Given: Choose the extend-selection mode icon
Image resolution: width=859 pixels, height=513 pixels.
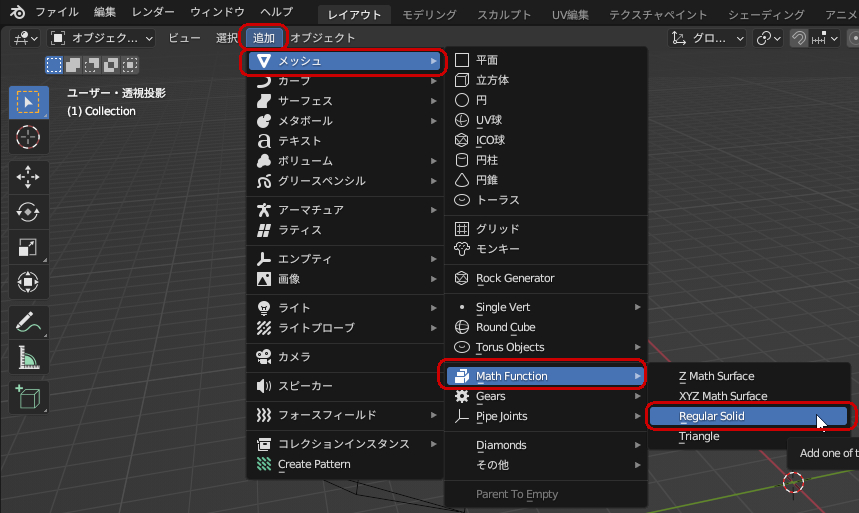Looking at the screenshot, I should click(73, 65).
